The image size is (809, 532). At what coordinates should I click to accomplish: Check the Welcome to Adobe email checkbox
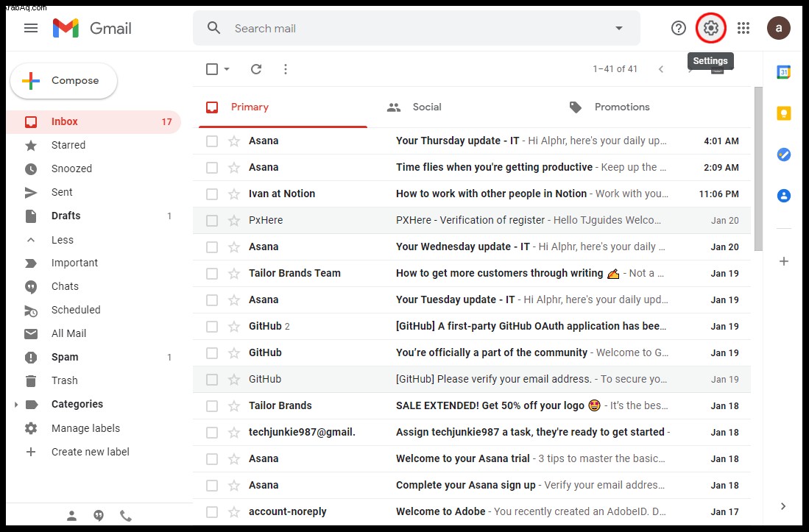211,512
